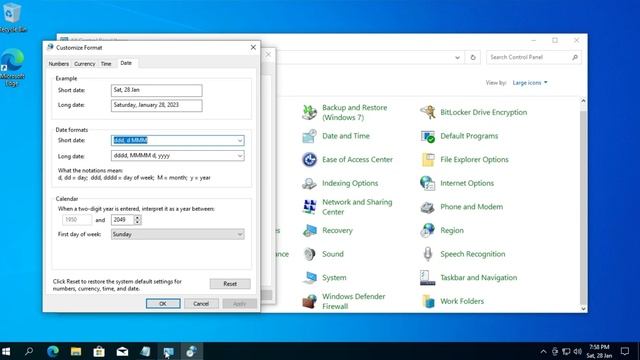Expand the First day of week dropdown
Screen dimensions: 640x360
(x=240, y=234)
